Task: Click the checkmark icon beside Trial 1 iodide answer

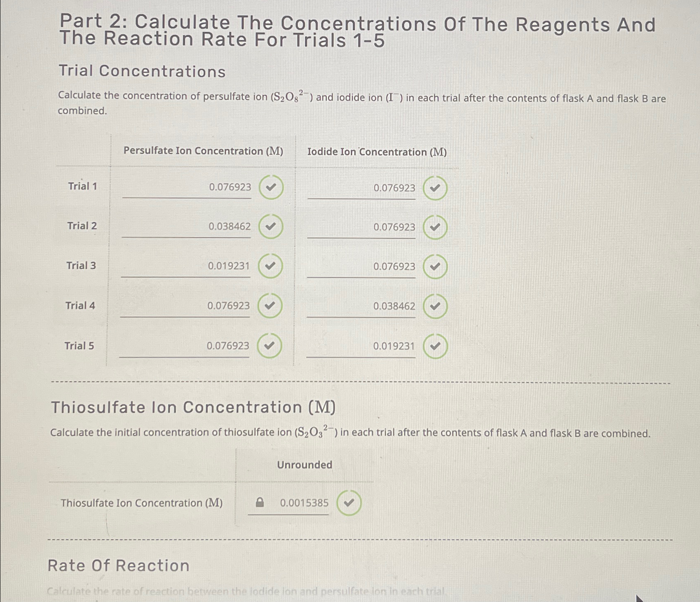Action: (x=434, y=189)
